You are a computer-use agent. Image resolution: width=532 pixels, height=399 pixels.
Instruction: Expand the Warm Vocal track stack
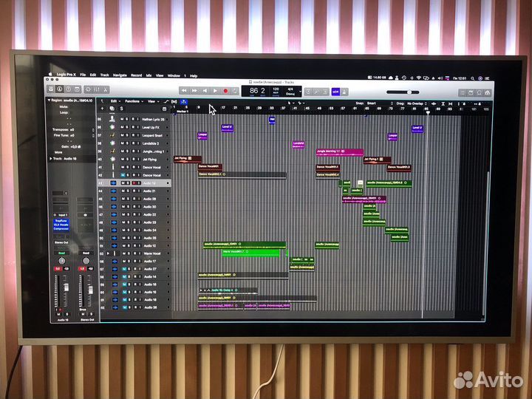[x=108, y=253]
